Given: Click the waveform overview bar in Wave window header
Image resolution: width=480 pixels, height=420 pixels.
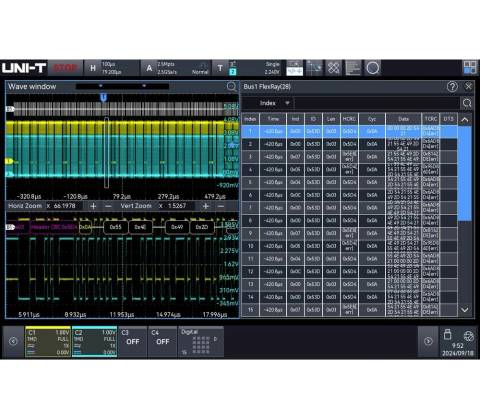Looking at the screenshot, I should point(122,86).
